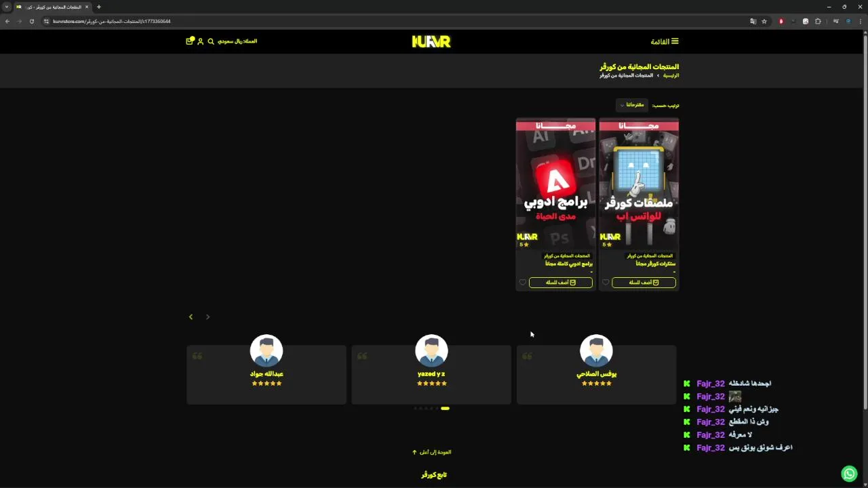The image size is (868, 488).
Task: Click the chat message لا معرفه
Action: 740,435
